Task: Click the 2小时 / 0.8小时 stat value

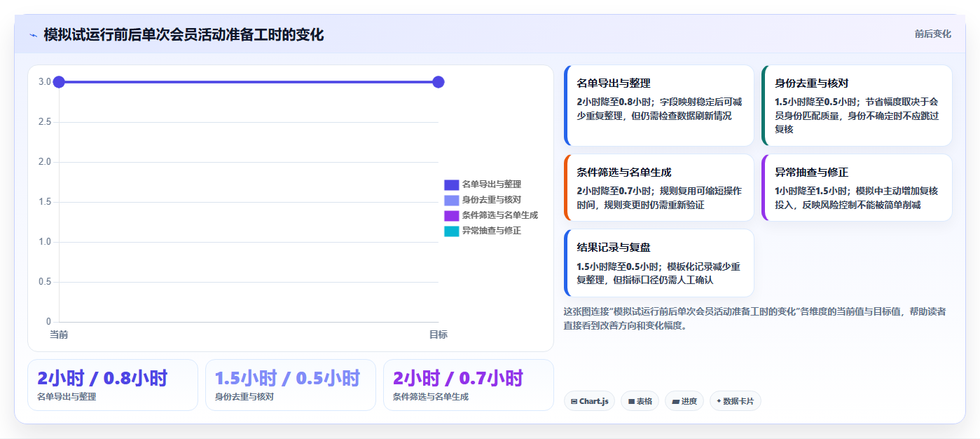Action: coord(102,379)
